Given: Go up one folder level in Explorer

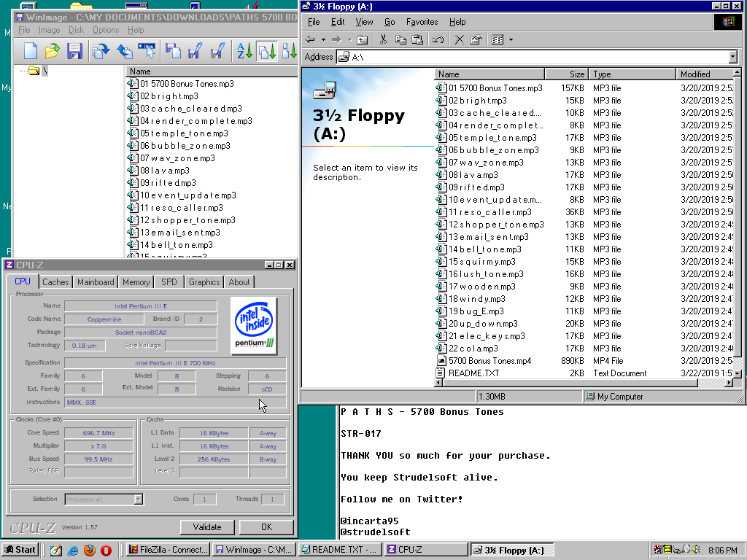Looking at the screenshot, I should click(x=363, y=39).
